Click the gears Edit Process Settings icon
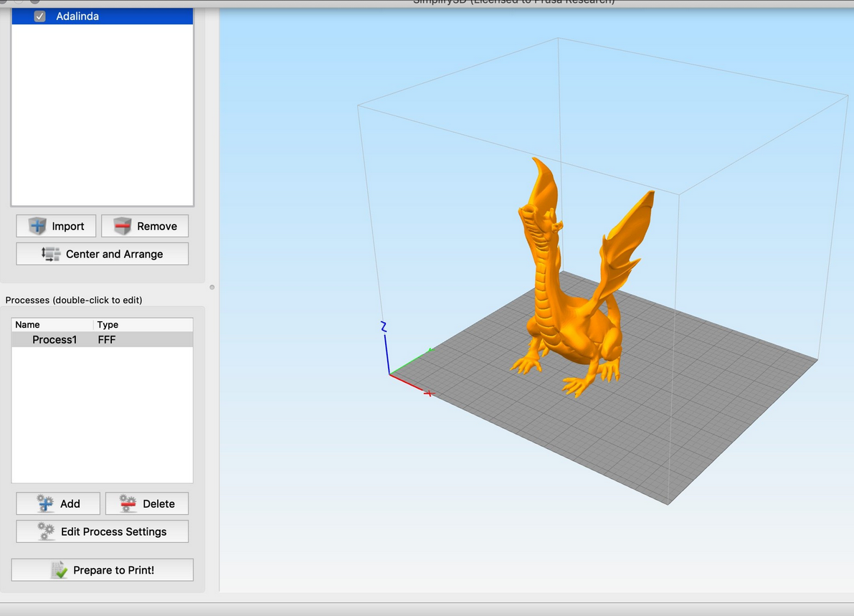Image resolution: width=854 pixels, height=616 pixels. tap(47, 531)
